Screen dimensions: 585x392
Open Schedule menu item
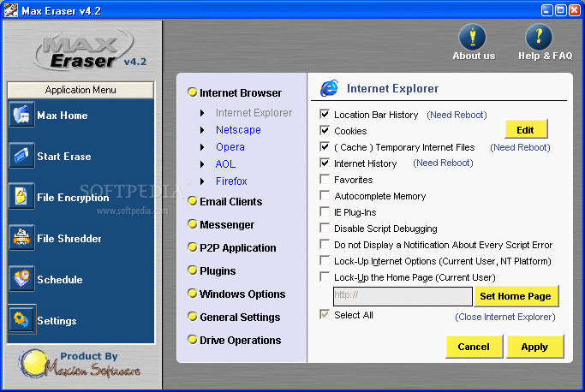click(60, 279)
